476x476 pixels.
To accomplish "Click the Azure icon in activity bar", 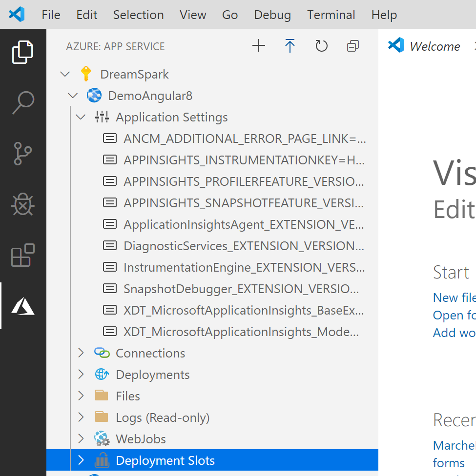I will pyautogui.click(x=23, y=306).
